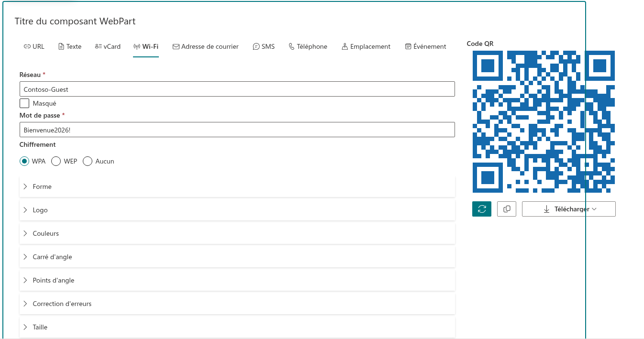Open the vCard tab
Screen dimensions: 644x339
[108, 46]
